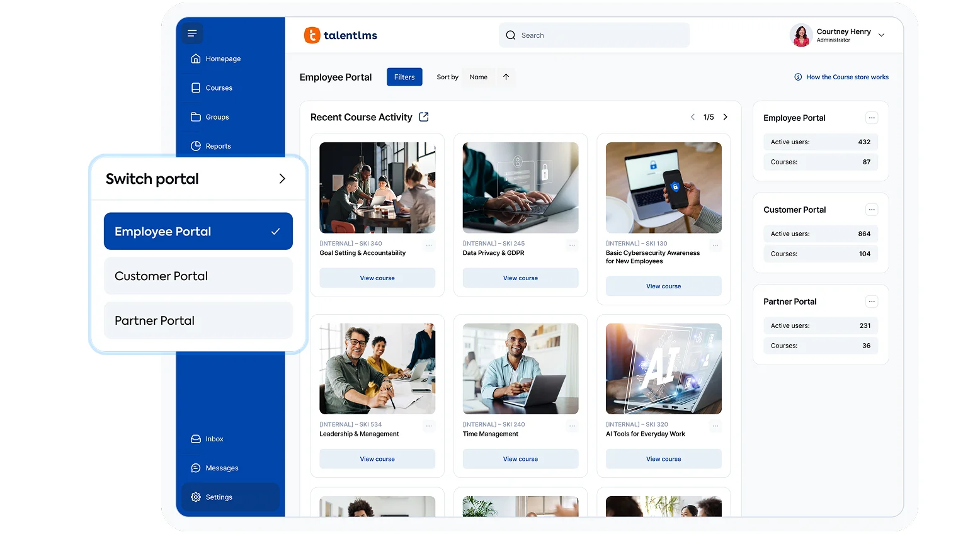The image size is (980, 554).
Task: Toggle the ascending sort arrow icon
Action: pos(506,77)
